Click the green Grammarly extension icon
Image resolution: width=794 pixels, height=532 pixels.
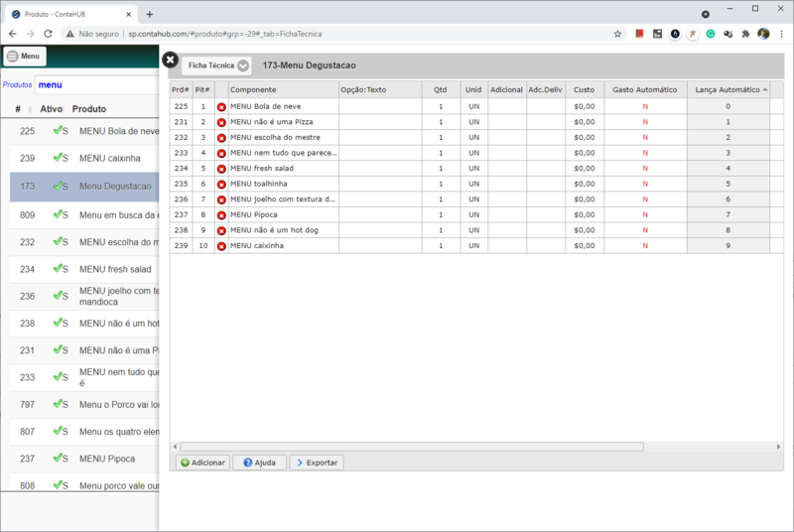click(711, 34)
